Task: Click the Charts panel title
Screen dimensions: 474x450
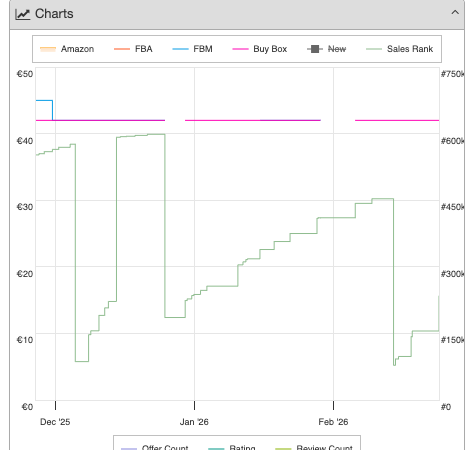Action: tap(54, 14)
